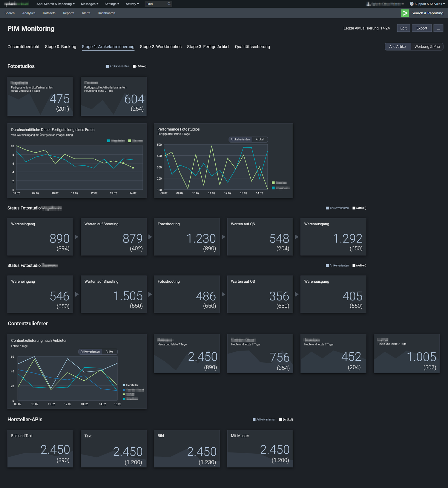Open the App: Search & Reporting dropdown
Viewport: 448px width, 488px height.
point(56,4)
